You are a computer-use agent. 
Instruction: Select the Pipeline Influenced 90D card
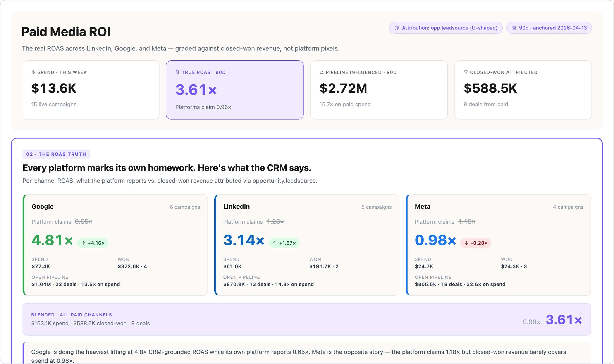(x=379, y=90)
